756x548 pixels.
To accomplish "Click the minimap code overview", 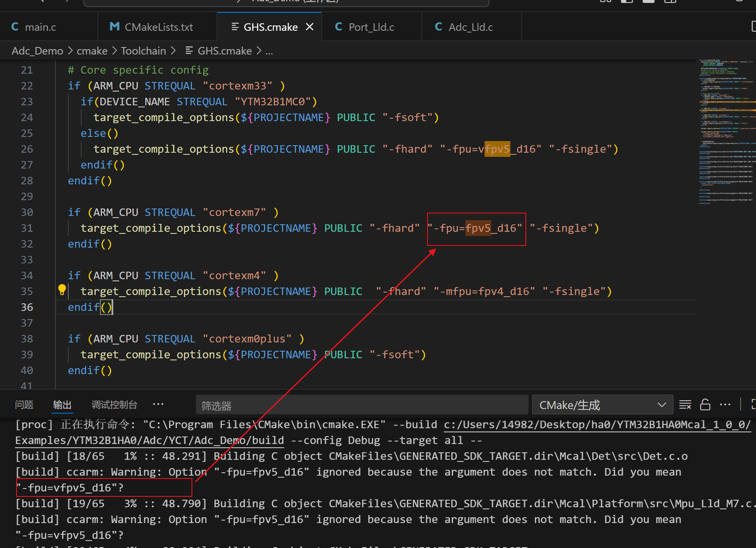I will tap(727, 132).
